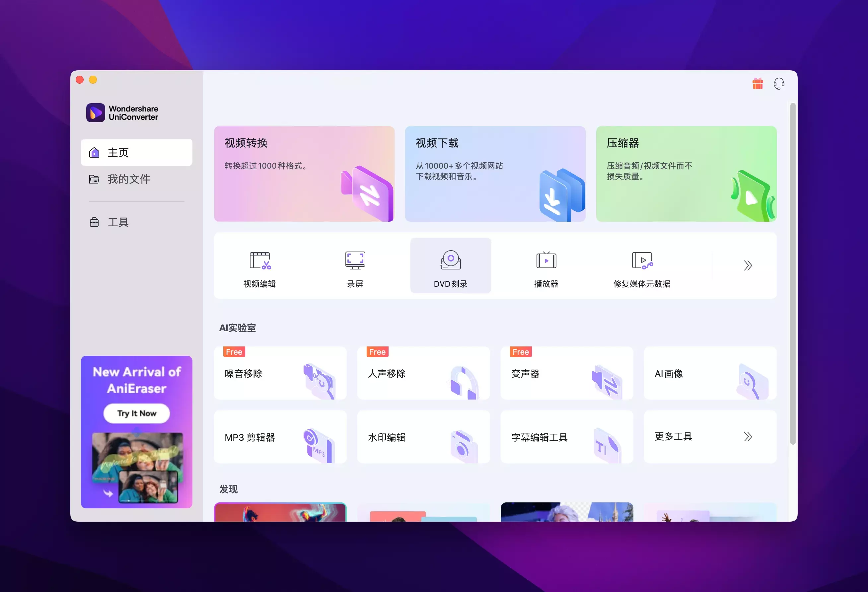This screenshot has width=868, height=592.
Task: Open the gift box promotions icon
Action: [758, 84]
